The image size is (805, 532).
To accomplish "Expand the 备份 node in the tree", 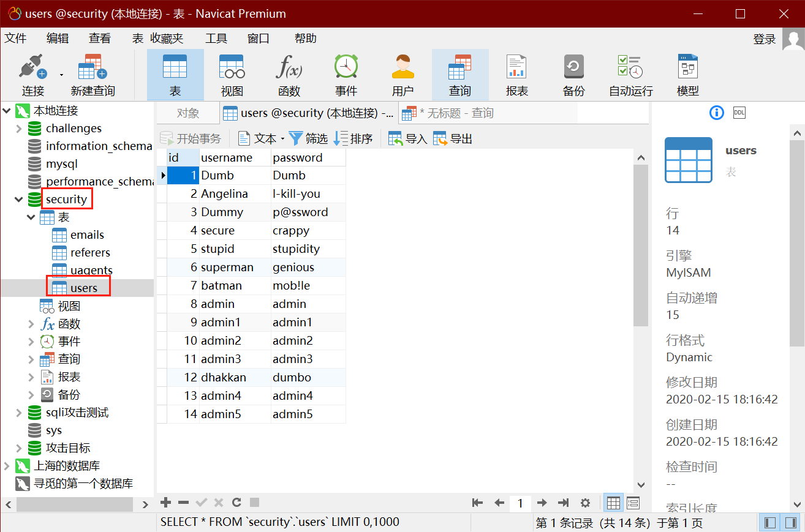I will [31, 395].
